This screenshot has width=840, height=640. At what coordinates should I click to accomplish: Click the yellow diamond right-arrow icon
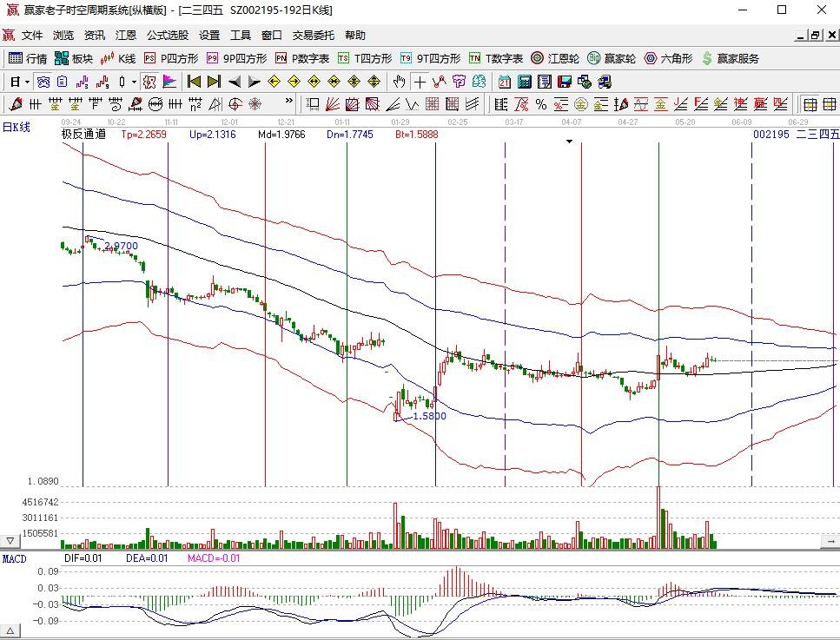click(294, 82)
